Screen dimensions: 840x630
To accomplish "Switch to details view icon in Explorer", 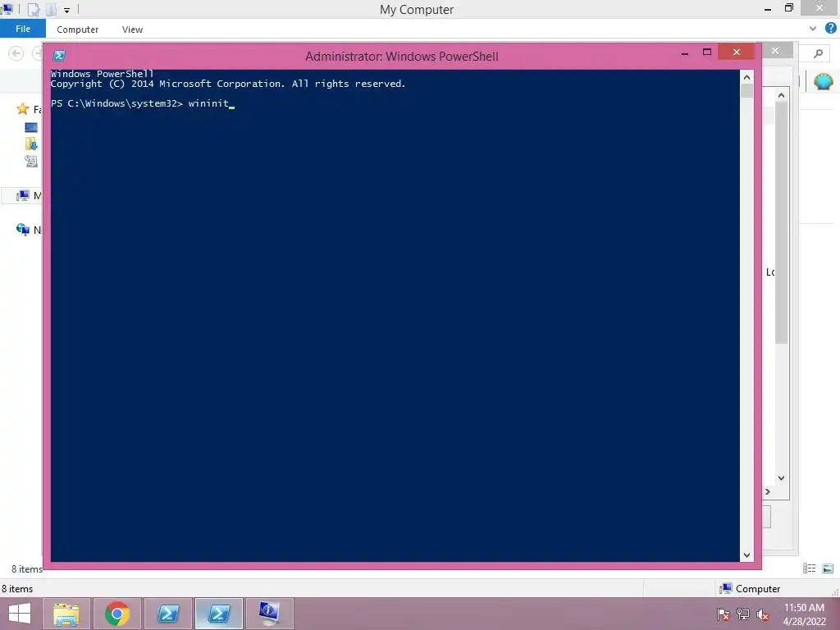I will click(x=810, y=568).
